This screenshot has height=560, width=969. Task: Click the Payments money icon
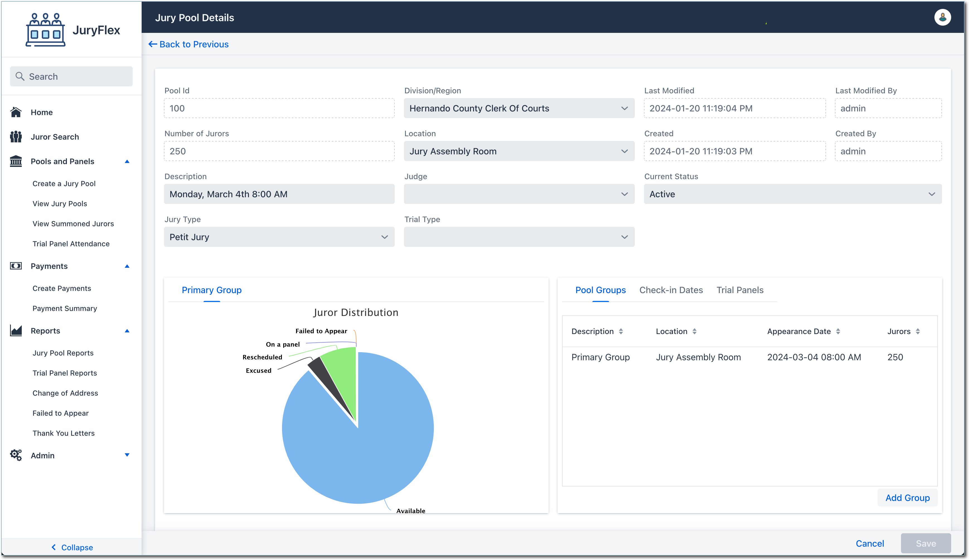(16, 266)
